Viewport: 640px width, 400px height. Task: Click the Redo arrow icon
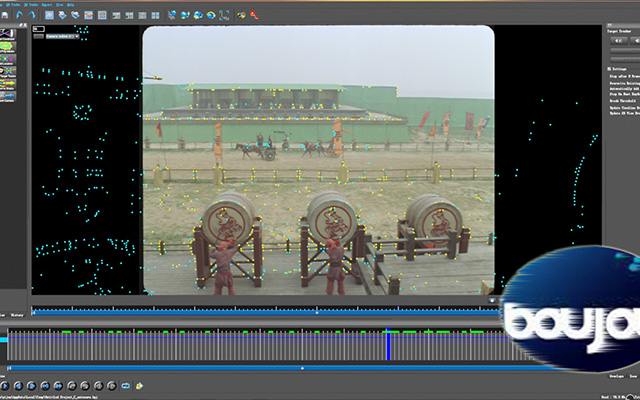32,16
